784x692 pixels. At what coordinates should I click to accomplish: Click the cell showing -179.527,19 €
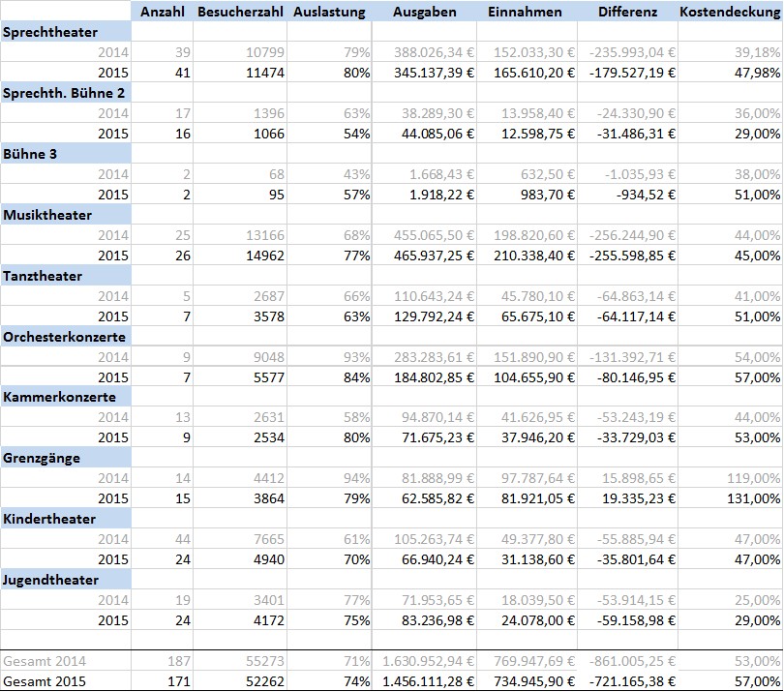tap(627, 73)
